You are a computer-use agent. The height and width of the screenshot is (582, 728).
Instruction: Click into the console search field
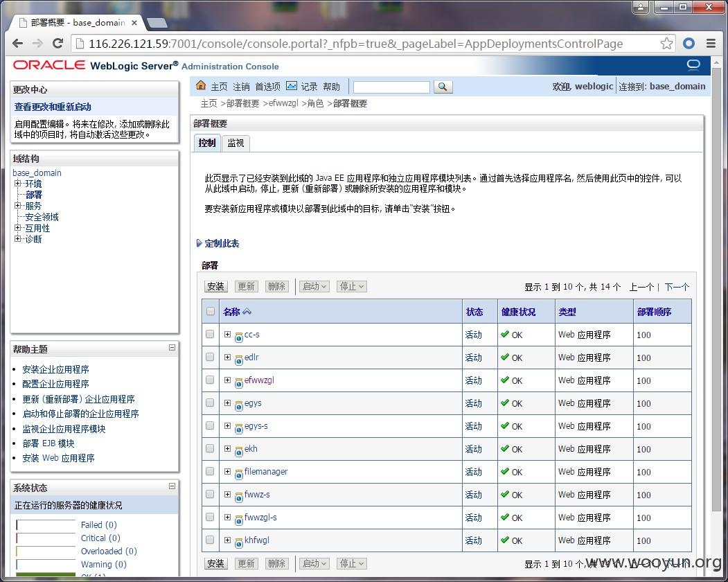[x=391, y=87]
